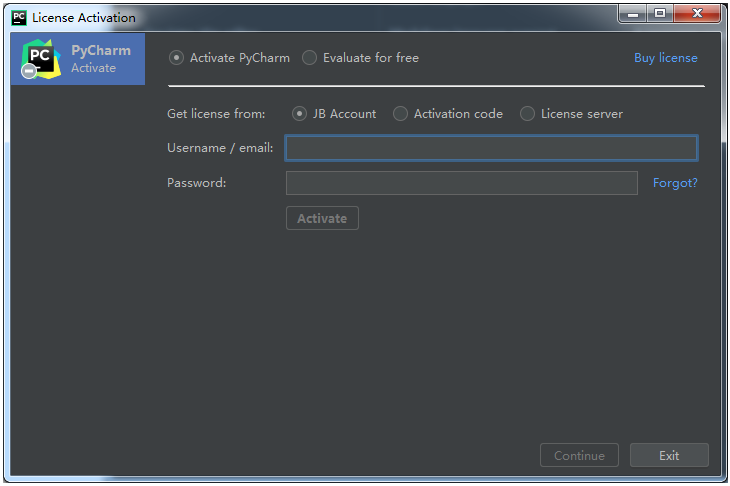
Task: Open the Buy license link
Action: (x=665, y=58)
